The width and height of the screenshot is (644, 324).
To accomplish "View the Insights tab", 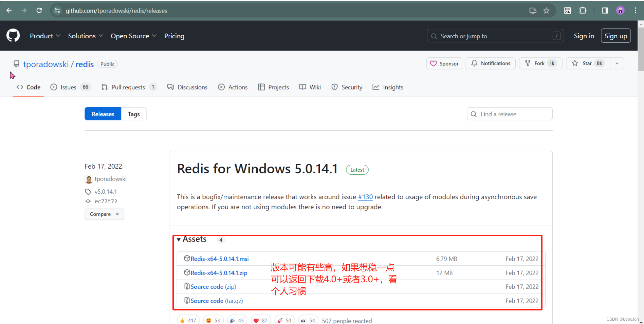I will (388, 87).
